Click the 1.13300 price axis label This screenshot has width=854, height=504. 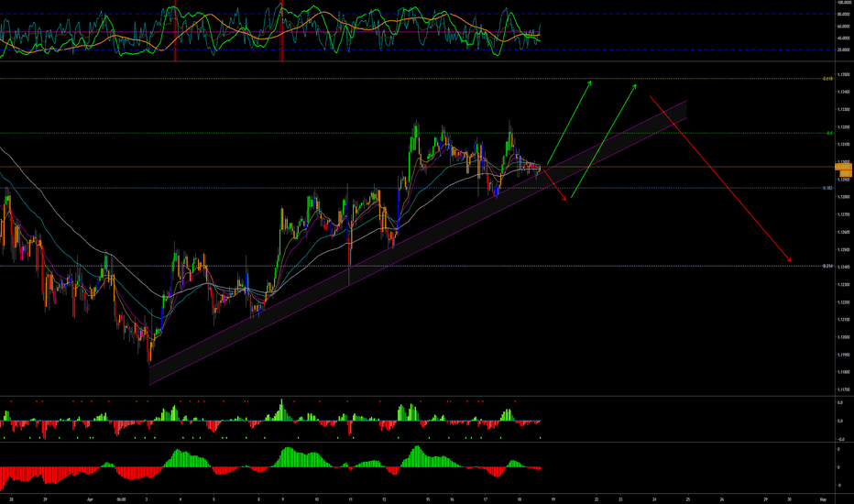[844, 110]
